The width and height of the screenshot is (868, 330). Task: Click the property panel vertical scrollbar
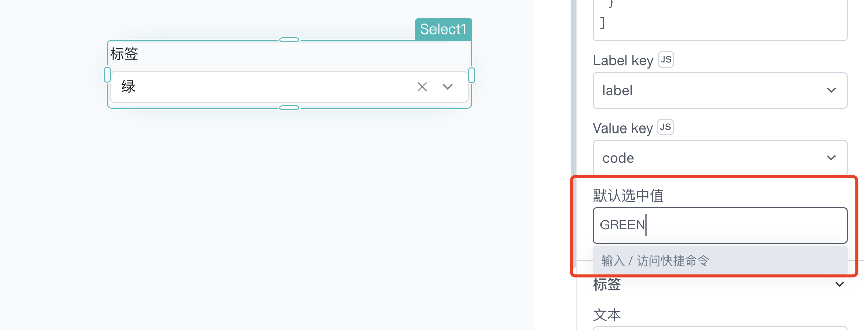pyautogui.click(x=573, y=86)
